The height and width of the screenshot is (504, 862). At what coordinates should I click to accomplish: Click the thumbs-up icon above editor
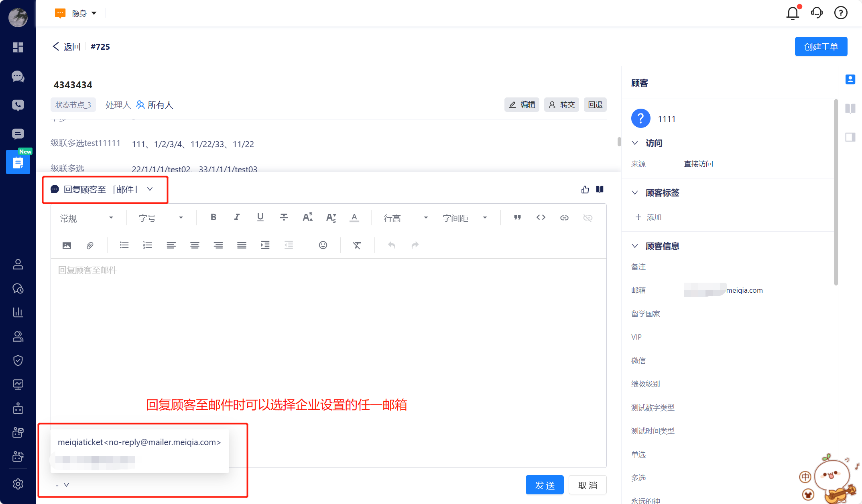point(585,189)
